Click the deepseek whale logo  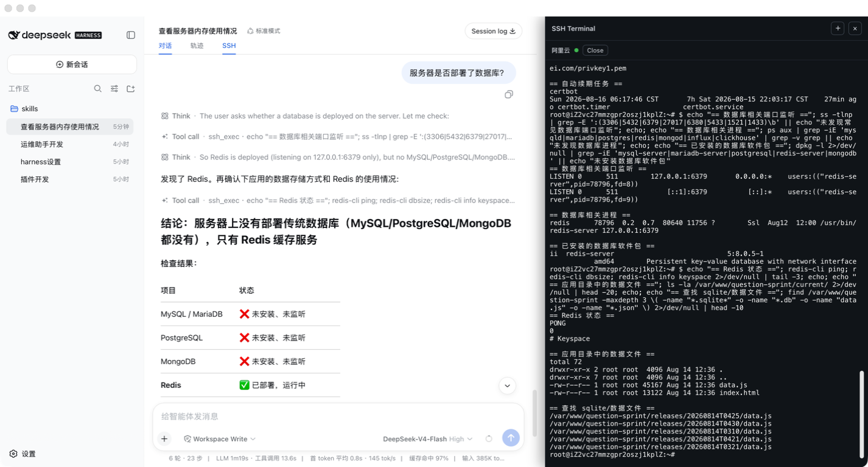14,35
